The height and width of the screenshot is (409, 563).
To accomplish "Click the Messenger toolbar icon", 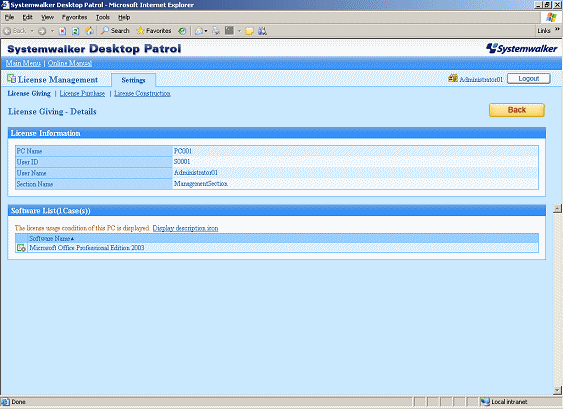I will pos(262,31).
